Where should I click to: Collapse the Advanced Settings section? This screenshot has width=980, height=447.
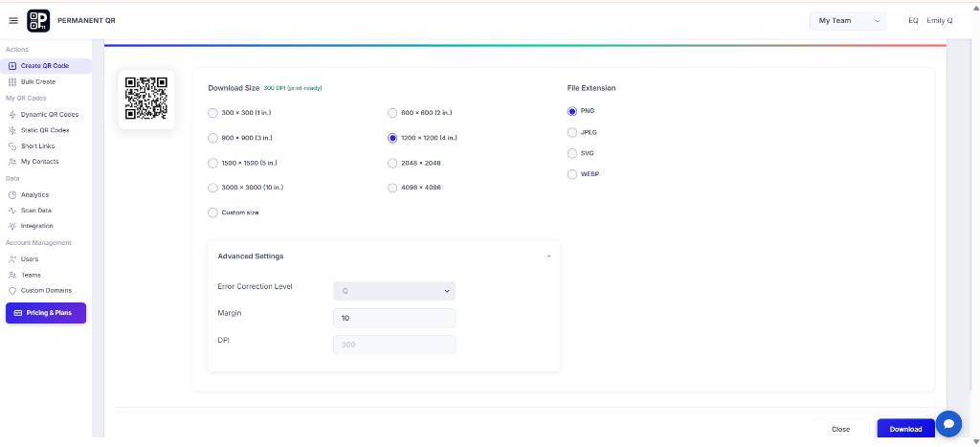click(x=548, y=257)
